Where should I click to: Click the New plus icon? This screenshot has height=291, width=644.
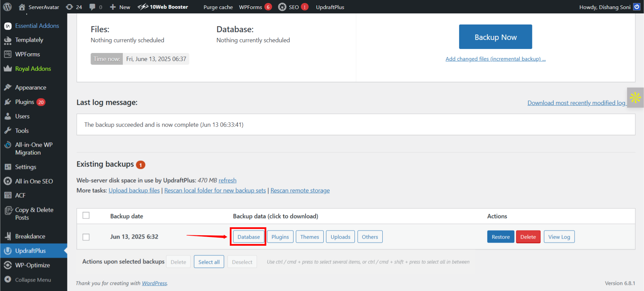113,7
